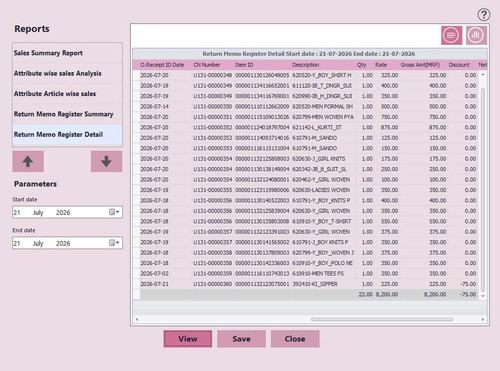
Task: Click the View button
Action: 188,339
